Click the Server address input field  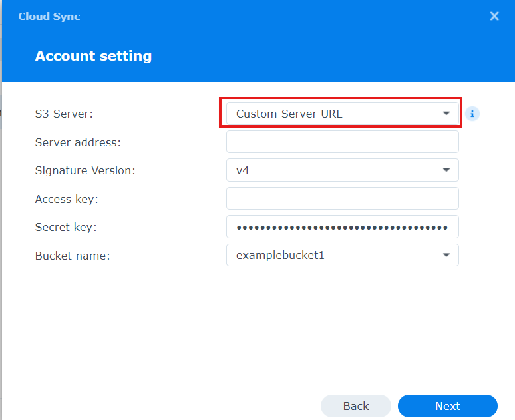pos(342,142)
